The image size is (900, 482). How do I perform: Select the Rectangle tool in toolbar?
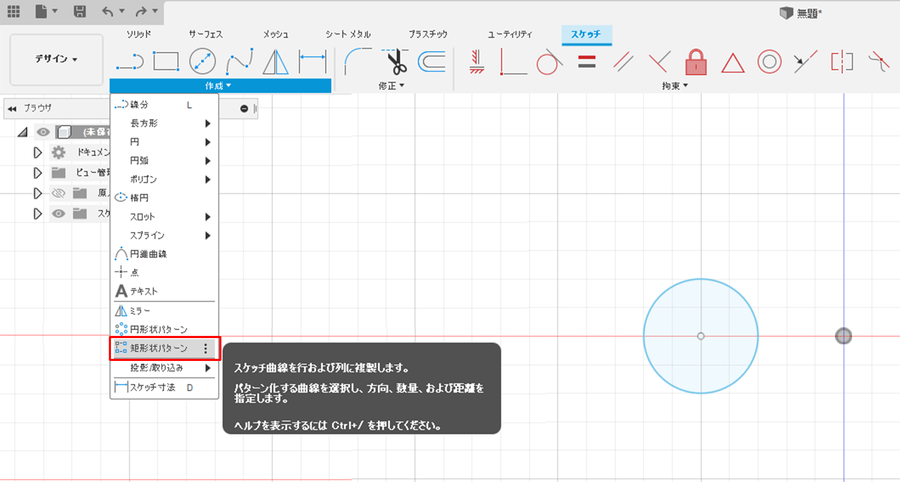166,61
